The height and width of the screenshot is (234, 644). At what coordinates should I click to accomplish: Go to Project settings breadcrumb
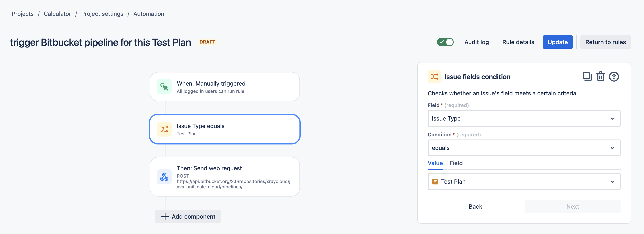[x=102, y=14]
